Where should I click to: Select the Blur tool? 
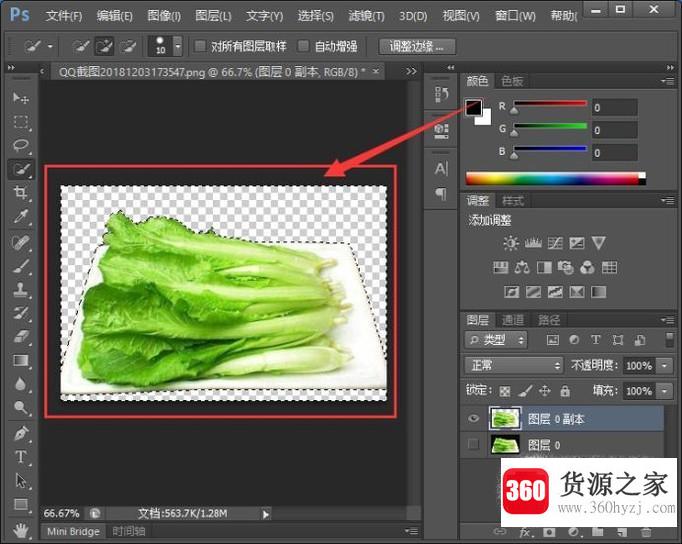point(20,384)
